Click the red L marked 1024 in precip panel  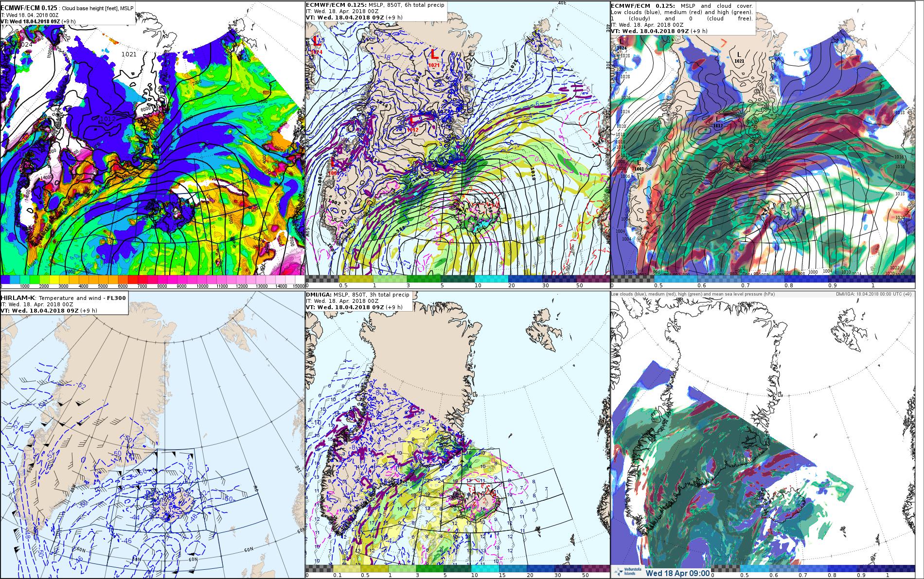[317, 41]
